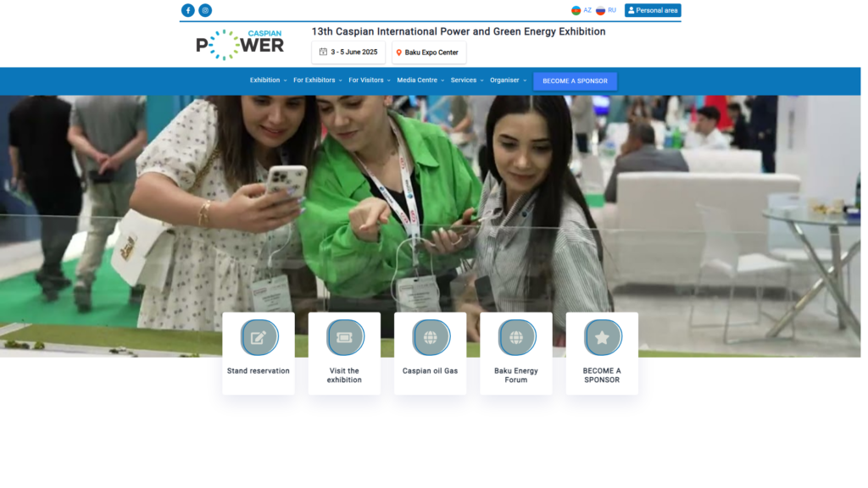
Task: Open the Baku Energy Forum link text
Action: 516,375
